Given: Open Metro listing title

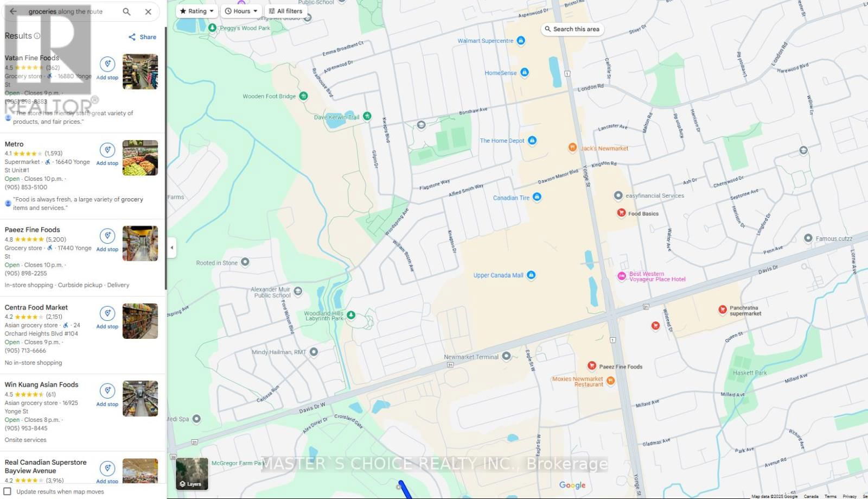Looking at the screenshot, I should (x=14, y=144).
